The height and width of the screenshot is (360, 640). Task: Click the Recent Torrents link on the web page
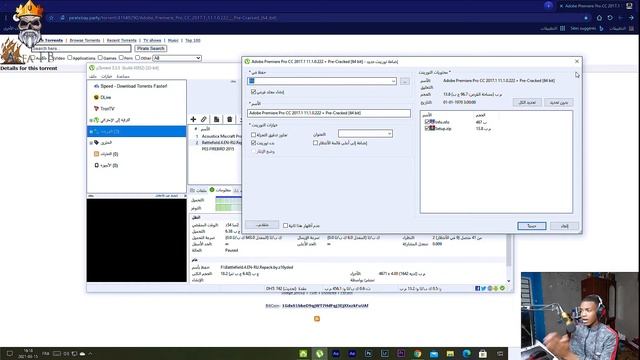(x=122, y=40)
